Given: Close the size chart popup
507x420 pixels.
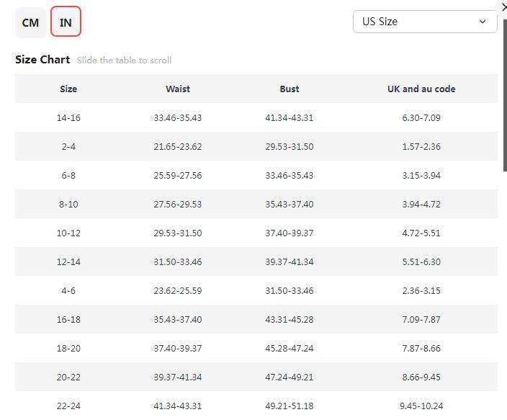Looking at the screenshot, I should [x=503, y=6].
